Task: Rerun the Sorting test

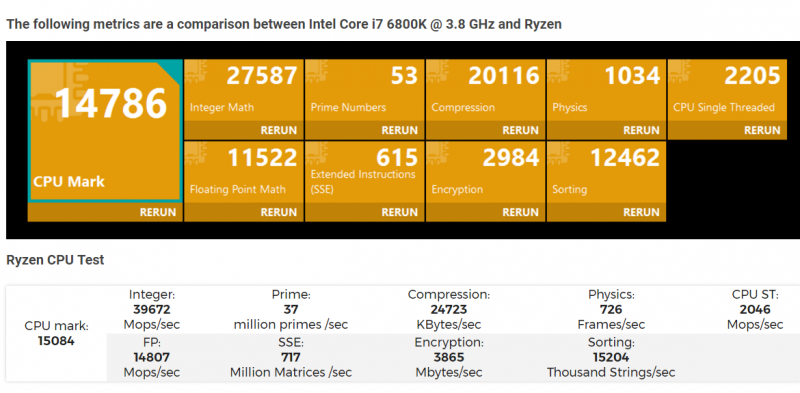Action: point(641,212)
